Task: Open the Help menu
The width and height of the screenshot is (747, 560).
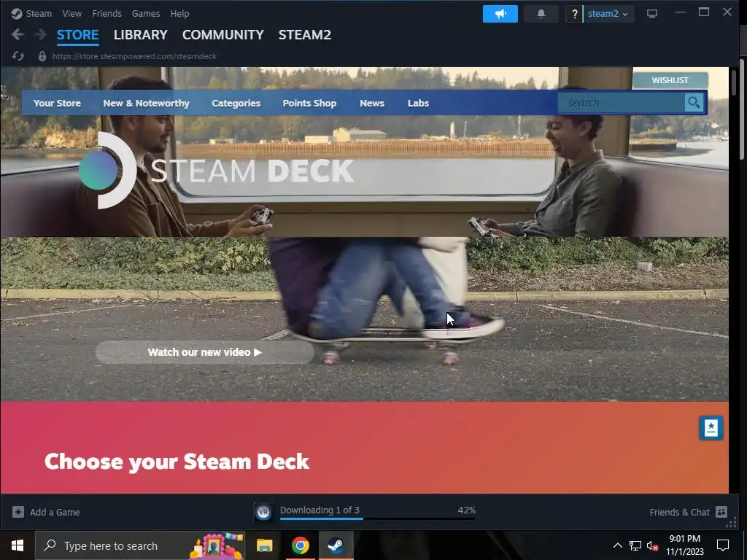Action: click(x=179, y=13)
